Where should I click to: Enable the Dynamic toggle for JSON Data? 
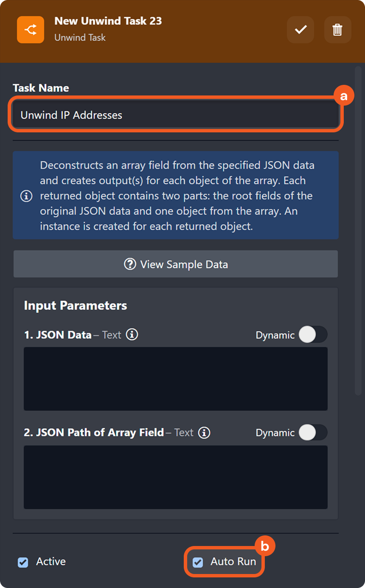[x=313, y=335]
